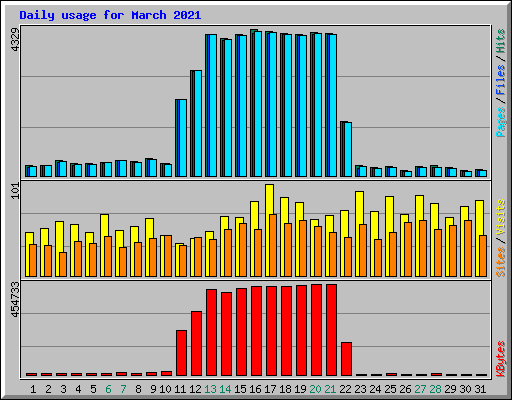512x400 pixels.
Task: Click the green day 13 axis label
Action: point(210,389)
